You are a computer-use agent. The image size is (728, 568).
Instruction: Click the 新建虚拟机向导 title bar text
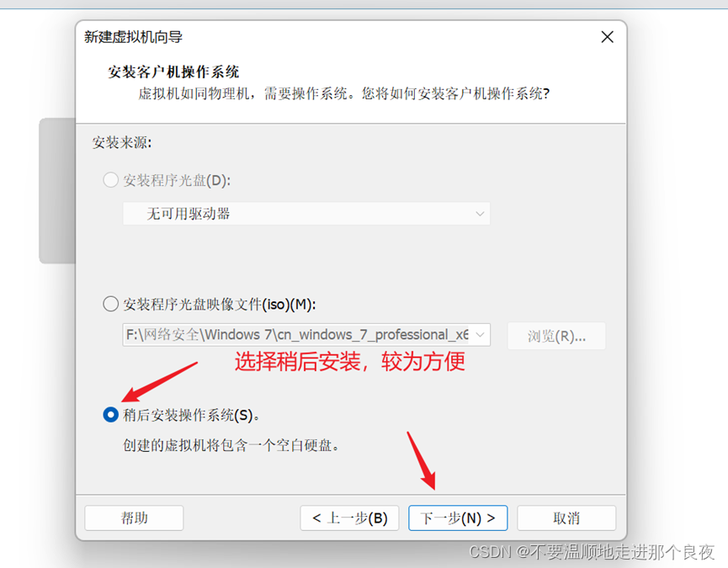[x=133, y=37]
